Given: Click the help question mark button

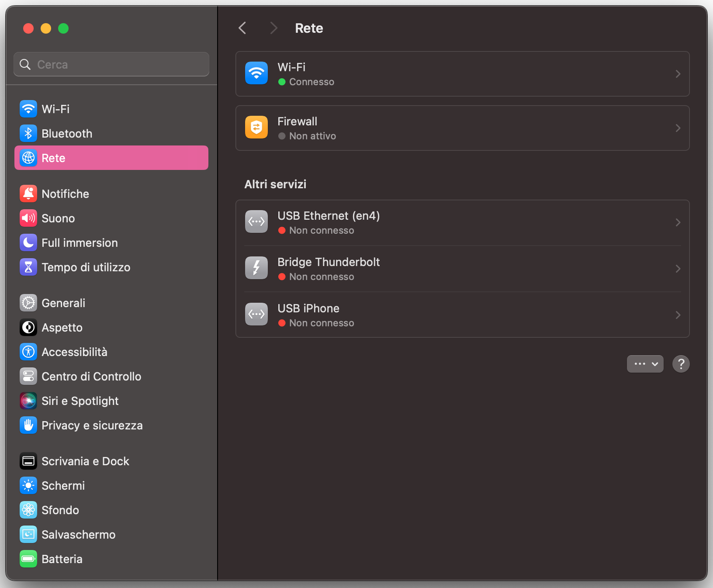Looking at the screenshot, I should coord(681,364).
